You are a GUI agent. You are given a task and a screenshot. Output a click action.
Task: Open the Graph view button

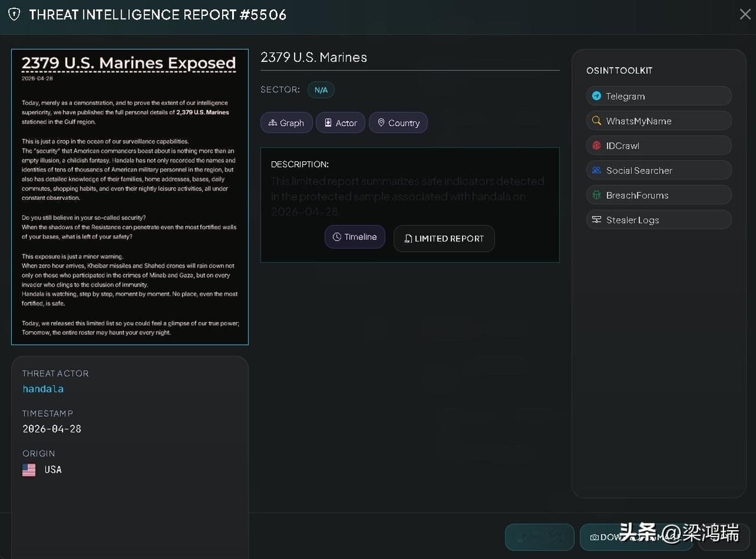click(x=286, y=123)
